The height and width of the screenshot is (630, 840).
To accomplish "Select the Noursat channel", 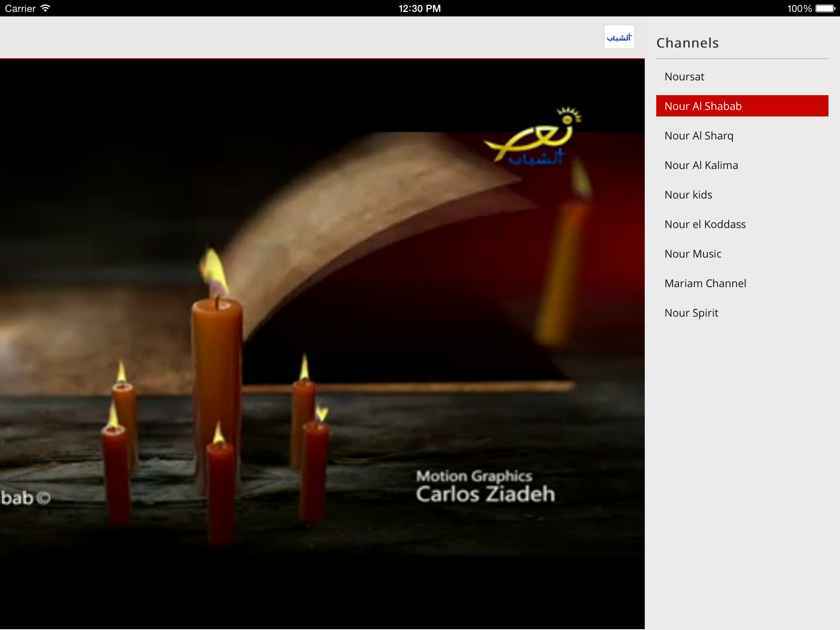I will [742, 77].
